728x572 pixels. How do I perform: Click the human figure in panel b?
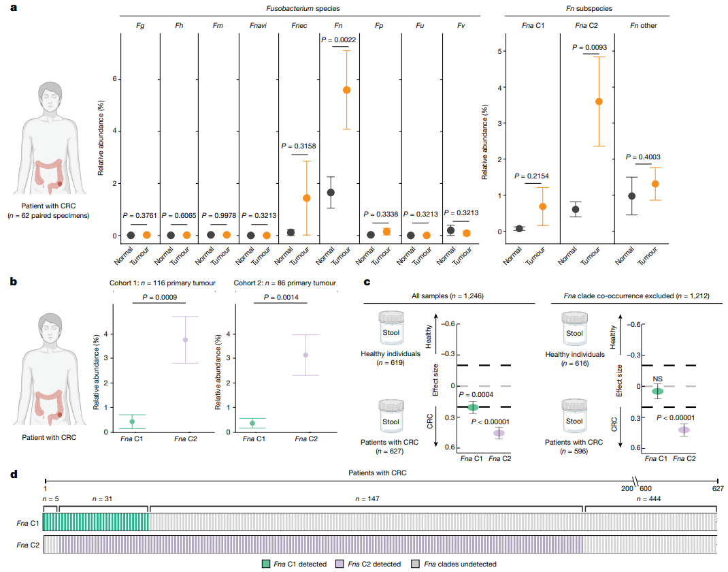pos(50,369)
